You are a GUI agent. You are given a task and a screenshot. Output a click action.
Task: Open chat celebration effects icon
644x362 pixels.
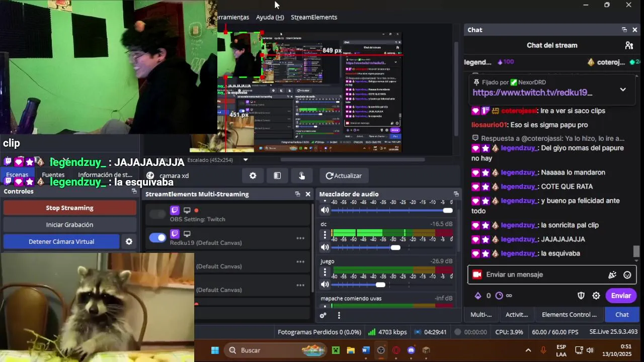click(x=612, y=275)
